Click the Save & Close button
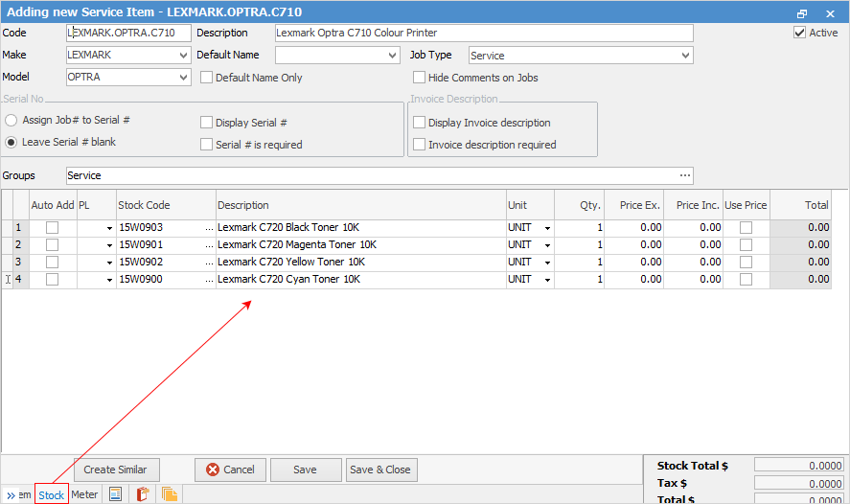The height and width of the screenshot is (504, 850). [x=380, y=470]
